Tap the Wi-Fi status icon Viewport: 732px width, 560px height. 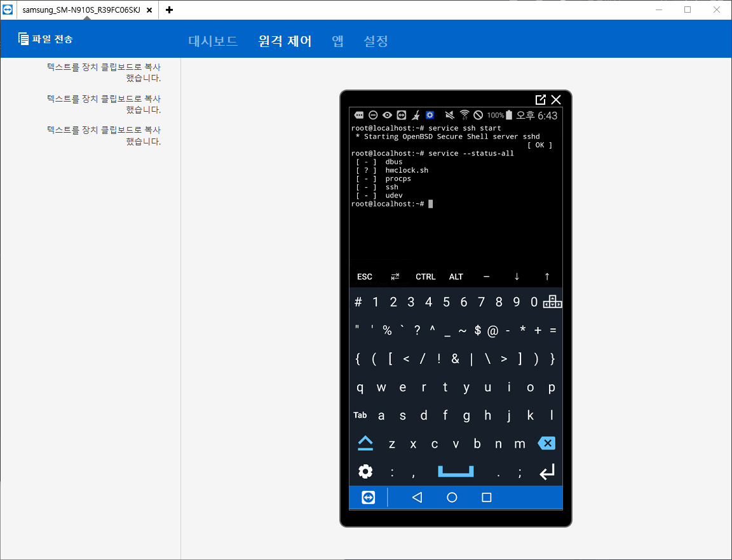pyautogui.click(x=464, y=115)
